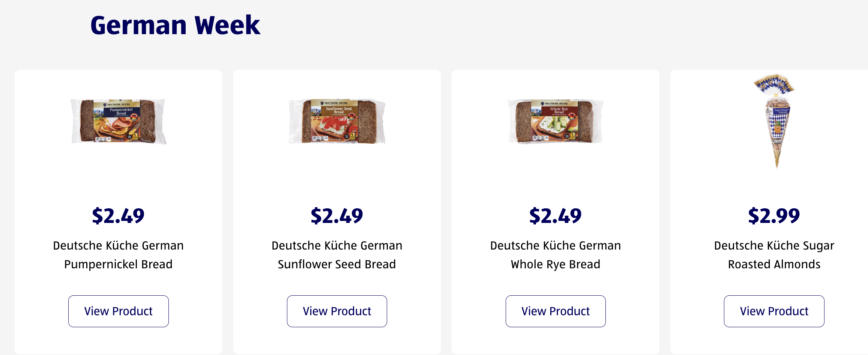Open the Deutsche Küche German Sunflower Seed Bread title
868x355 pixels.
pyautogui.click(x=337, y=255)
